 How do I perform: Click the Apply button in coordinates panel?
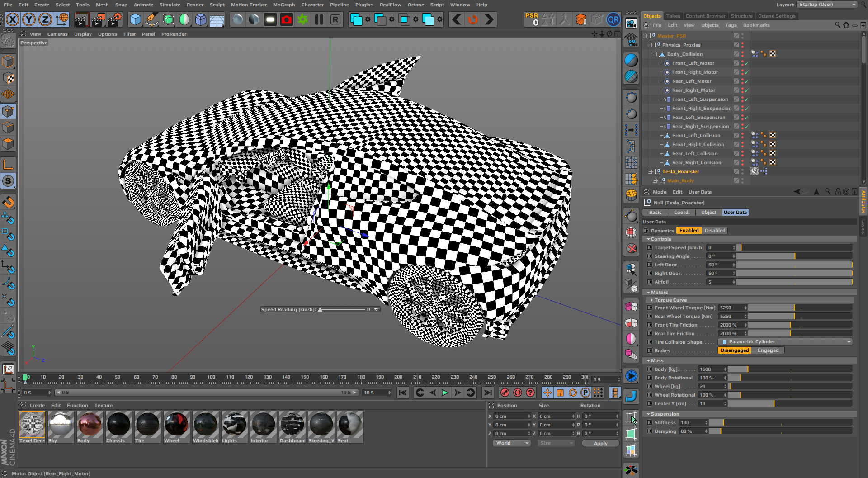(600, 444)
